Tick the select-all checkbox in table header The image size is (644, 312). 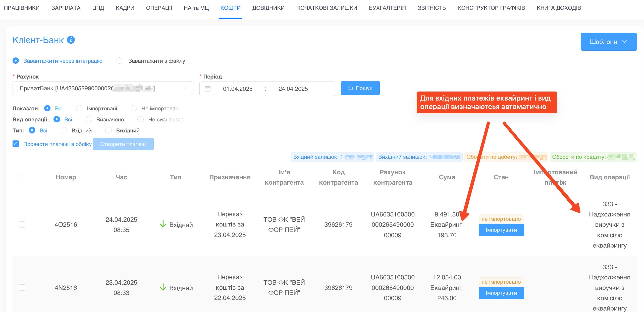pos(20,177)
